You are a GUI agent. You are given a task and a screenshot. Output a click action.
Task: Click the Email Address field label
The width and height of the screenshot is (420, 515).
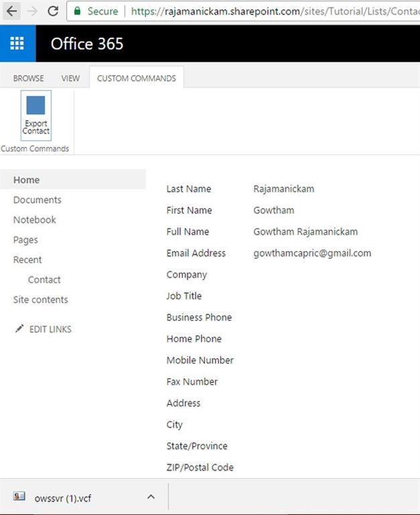click(x=196, y=253)
